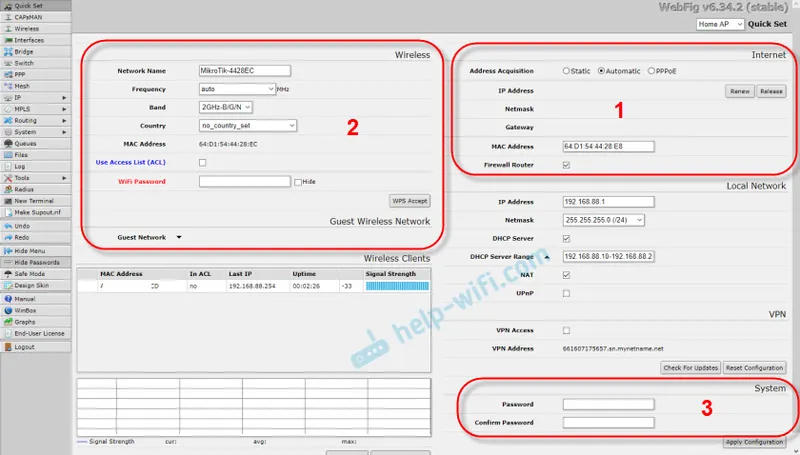Image resolution: width=800 pixels, height=455 pixels.
Task: Open the Log sidebar entry
Action: [36, 166]
